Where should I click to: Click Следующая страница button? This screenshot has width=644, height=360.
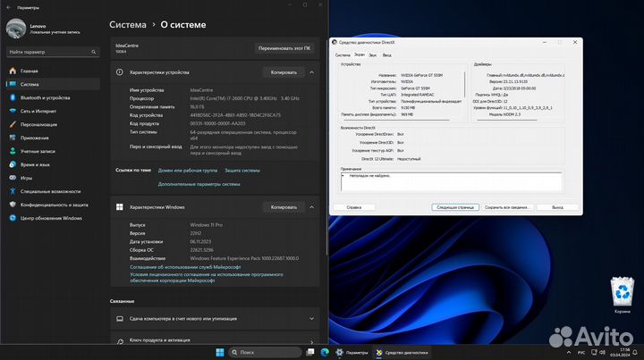coord(455,207)
